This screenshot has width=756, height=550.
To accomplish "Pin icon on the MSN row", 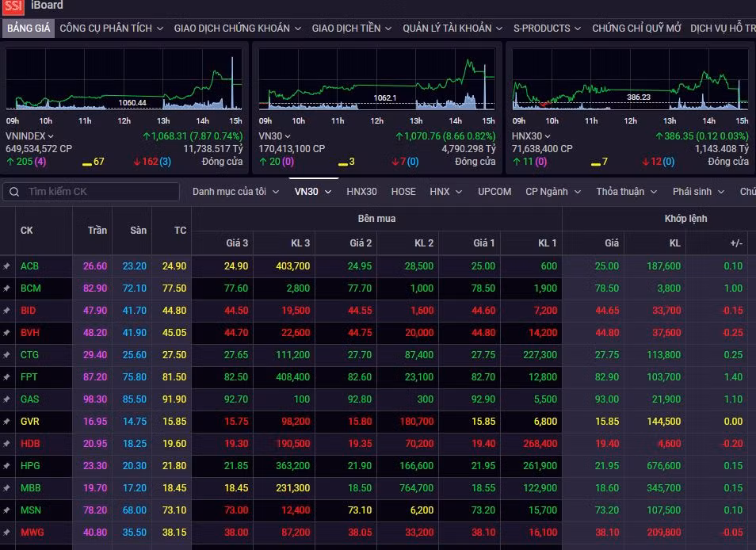I will pyautogui.click(x=7, y=510).
